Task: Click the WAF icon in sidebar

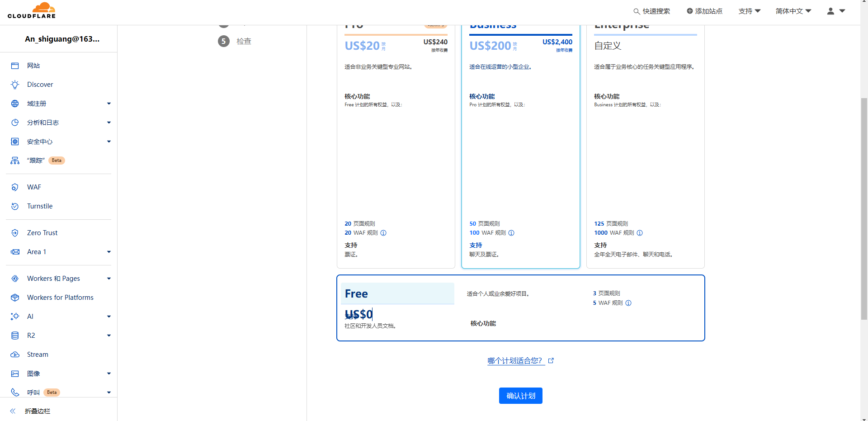Action: click(15, 187)
